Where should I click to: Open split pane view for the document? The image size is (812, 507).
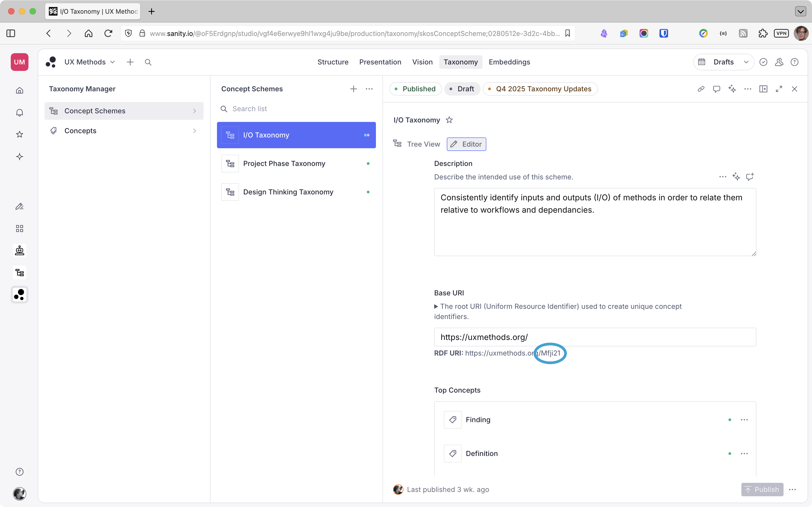pos(763,89)
